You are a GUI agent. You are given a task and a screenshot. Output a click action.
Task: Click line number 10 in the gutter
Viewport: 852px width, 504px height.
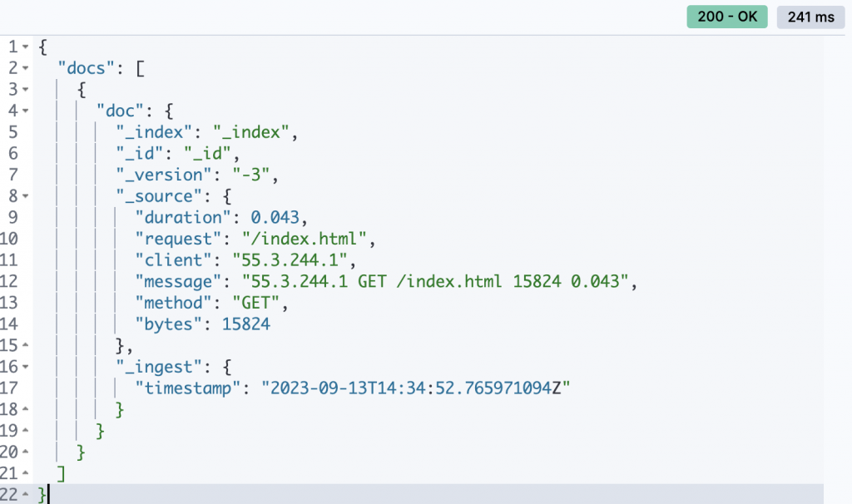coord(8,239)
